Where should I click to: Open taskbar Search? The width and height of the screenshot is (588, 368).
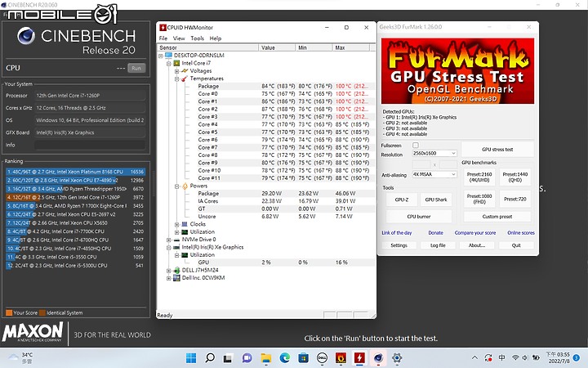click(x=210, y=358)
